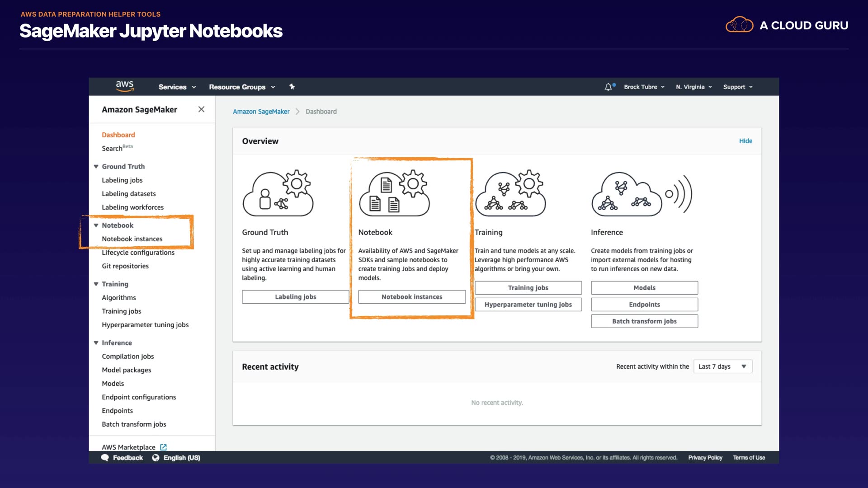868x488 pixels.
Task: Click the AWS logo icon
Action: point(124,86)
